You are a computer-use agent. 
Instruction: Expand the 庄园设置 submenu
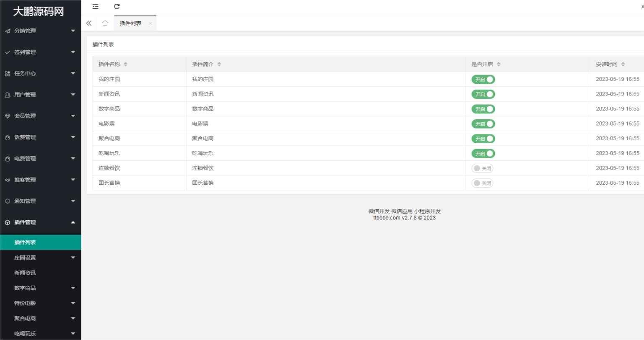(x=40, y=258)
